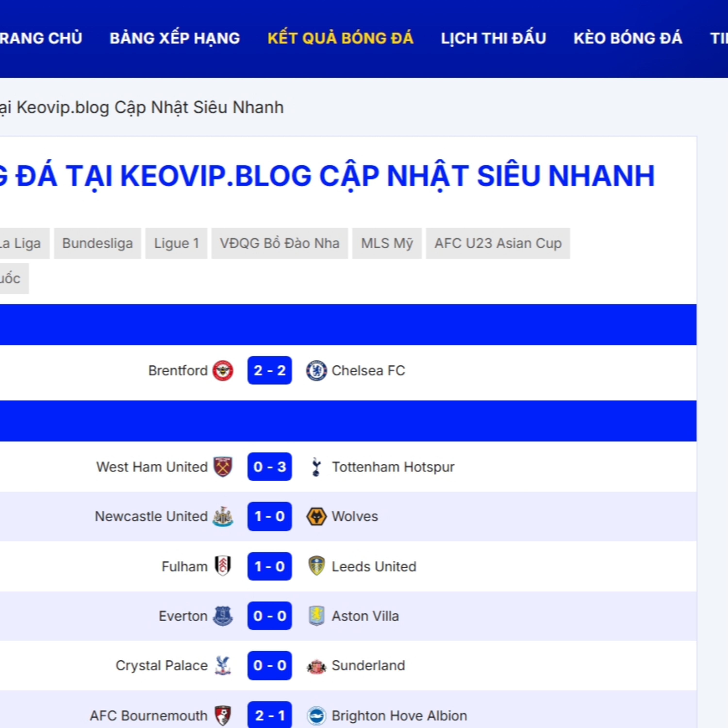This screenshot has height=728, width=728.
Task: Open West Ham vs Tottenham 0 - 3 score
Action: click(269, 466)
